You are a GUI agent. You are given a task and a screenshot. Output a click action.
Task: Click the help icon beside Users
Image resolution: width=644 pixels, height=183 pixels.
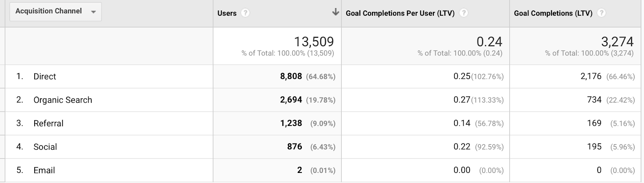point(245,13)
